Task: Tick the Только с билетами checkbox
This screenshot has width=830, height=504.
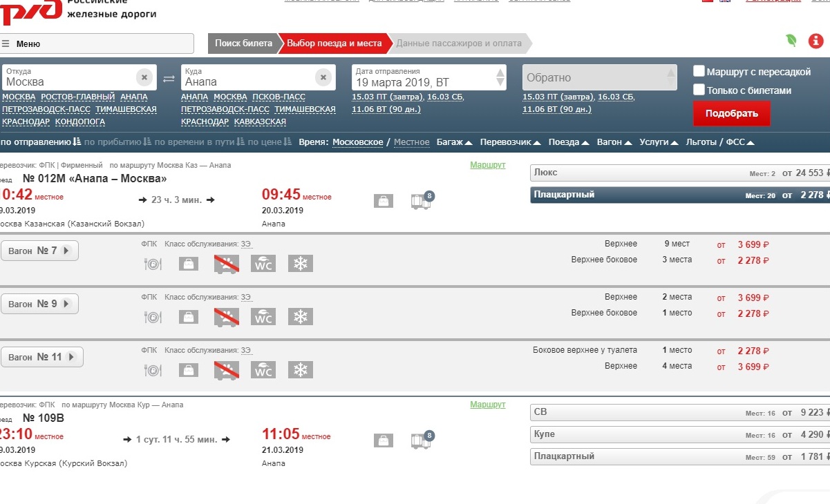Action: click(699, 90)
